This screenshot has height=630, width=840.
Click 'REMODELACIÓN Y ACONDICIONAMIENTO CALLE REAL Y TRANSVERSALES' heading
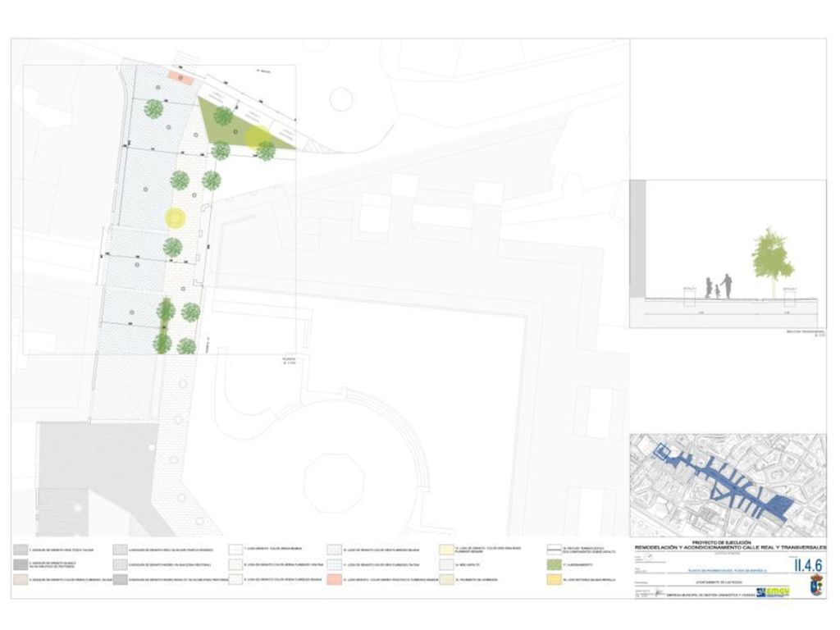pos(730,547)
